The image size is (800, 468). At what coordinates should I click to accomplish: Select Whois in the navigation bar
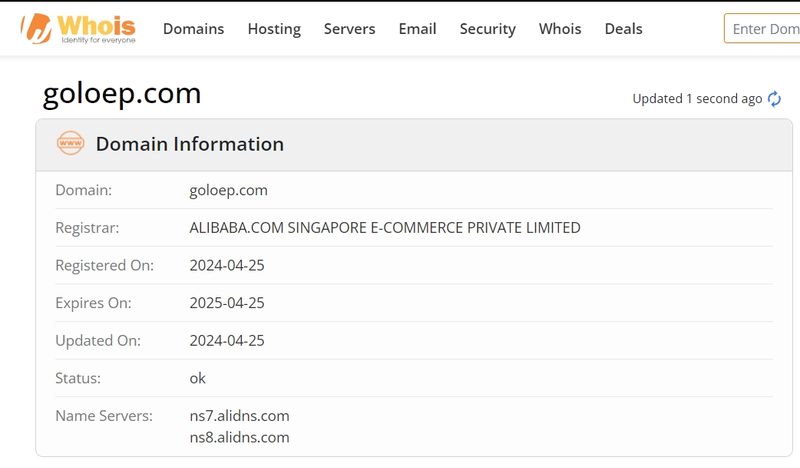pos(560,29)
